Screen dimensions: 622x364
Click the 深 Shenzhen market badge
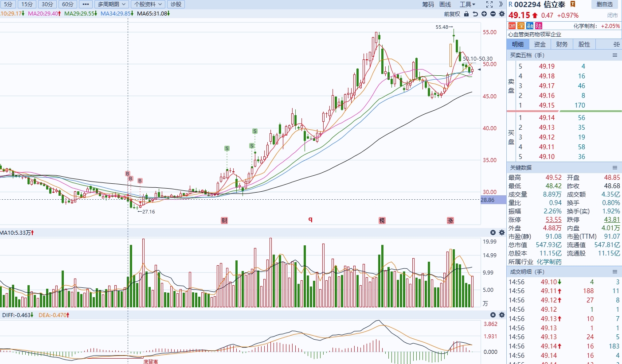click(521, 26)
